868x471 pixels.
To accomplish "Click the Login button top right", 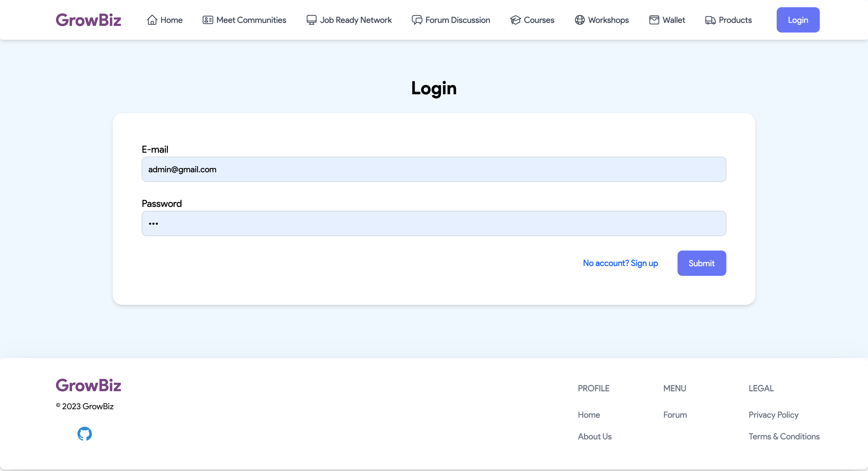I will click(x=797, y=20).
